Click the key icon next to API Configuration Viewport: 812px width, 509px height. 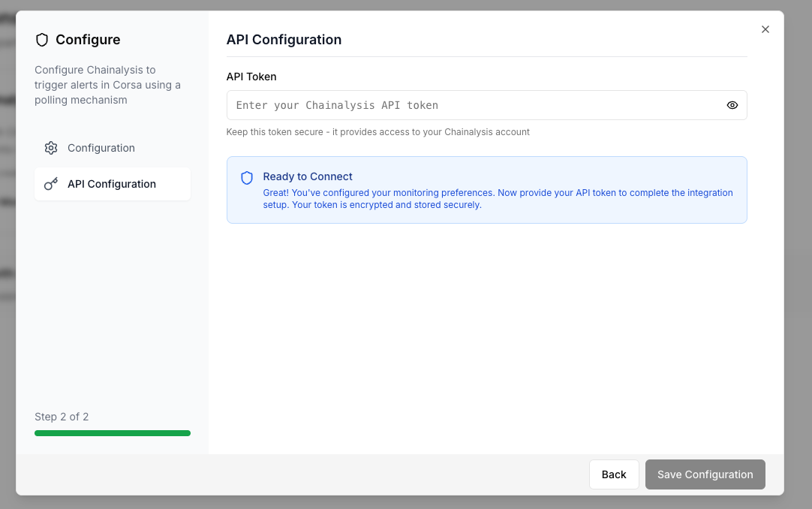[51, 184]
